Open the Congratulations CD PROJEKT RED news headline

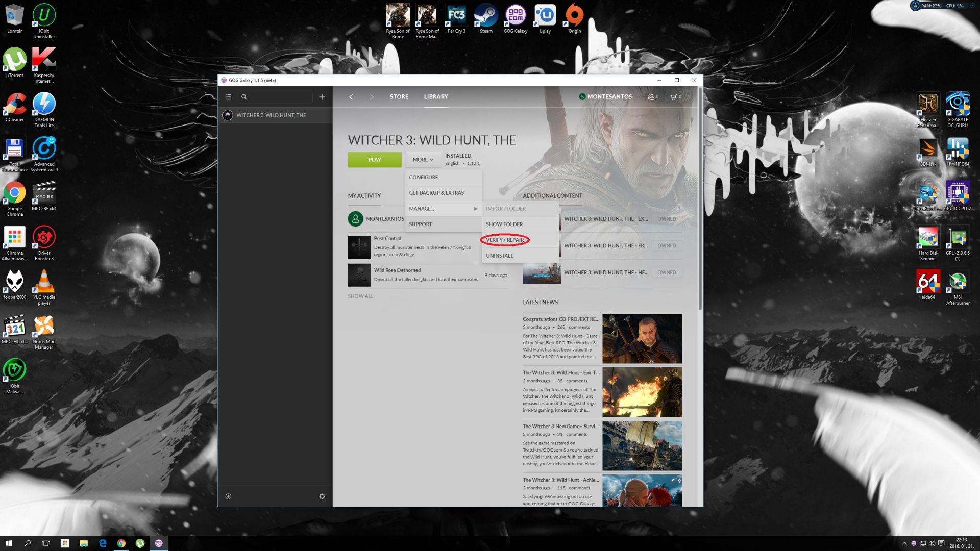[561, 319]
